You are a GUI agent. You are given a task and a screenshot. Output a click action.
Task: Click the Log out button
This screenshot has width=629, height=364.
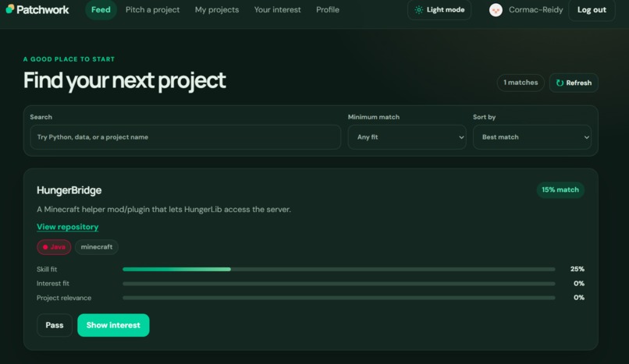592,10
